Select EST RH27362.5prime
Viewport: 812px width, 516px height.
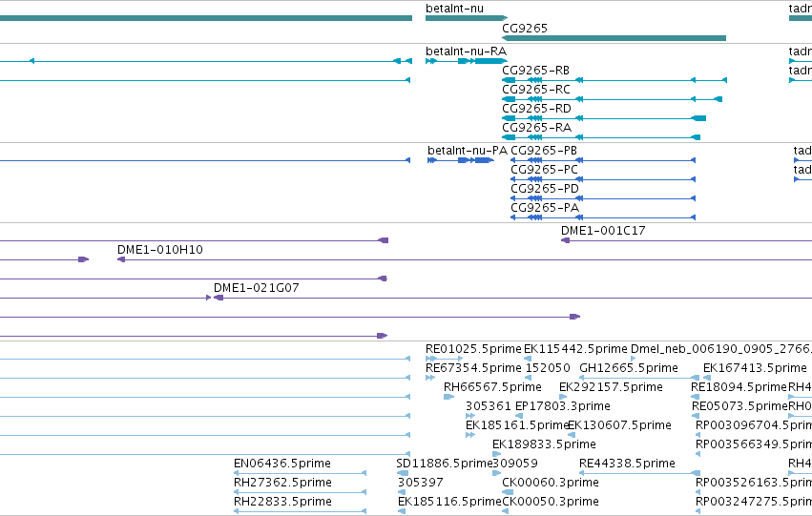click(x=282, y=484)
